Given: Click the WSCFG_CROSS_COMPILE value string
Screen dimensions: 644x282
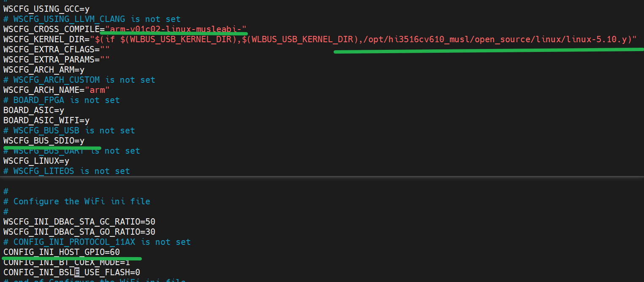Looking at the screenshot, I should pyautogui.click(x=176, y=29).
